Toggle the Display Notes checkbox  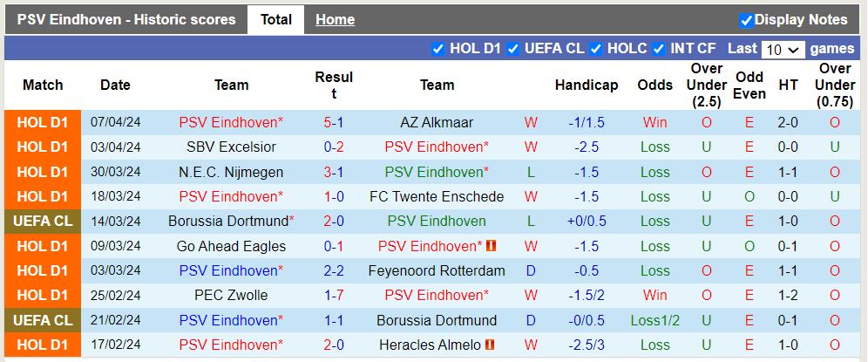click(746, 20)
